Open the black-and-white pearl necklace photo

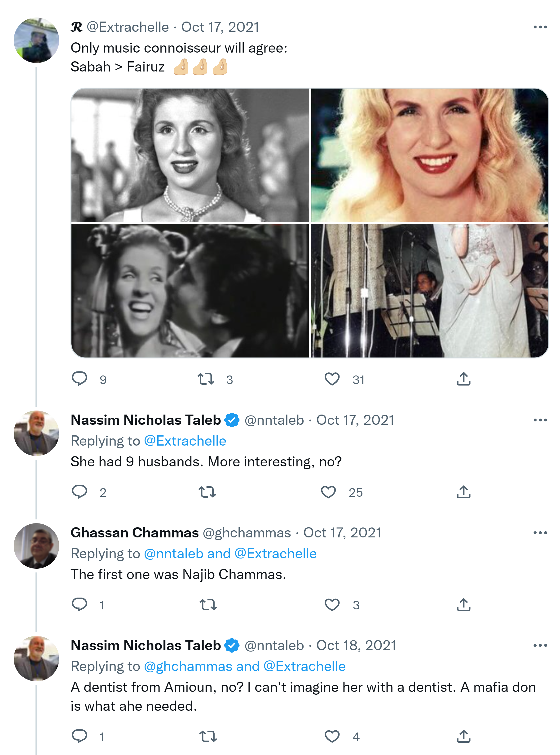pos(190,155)
